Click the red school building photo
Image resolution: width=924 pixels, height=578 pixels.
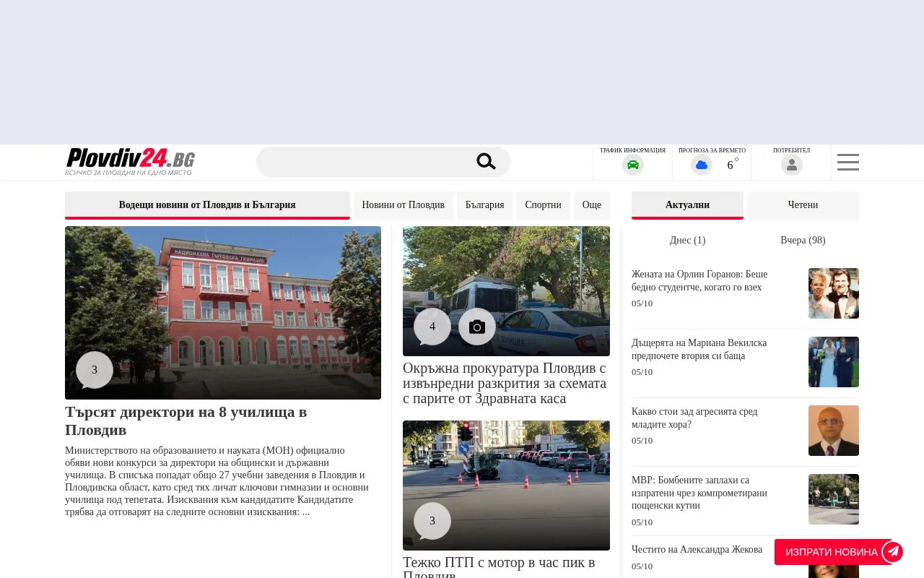point(223,313)
